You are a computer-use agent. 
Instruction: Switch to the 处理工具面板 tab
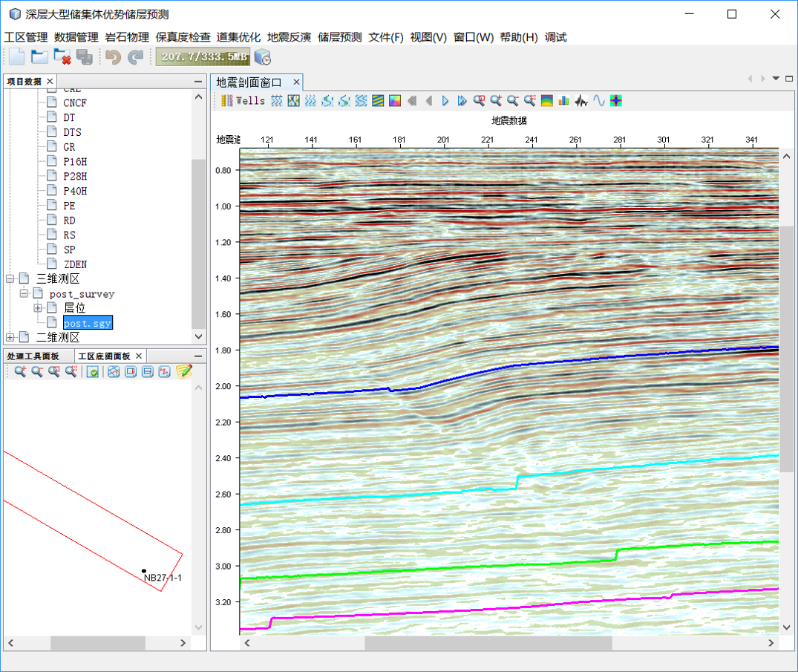point(33,356)
